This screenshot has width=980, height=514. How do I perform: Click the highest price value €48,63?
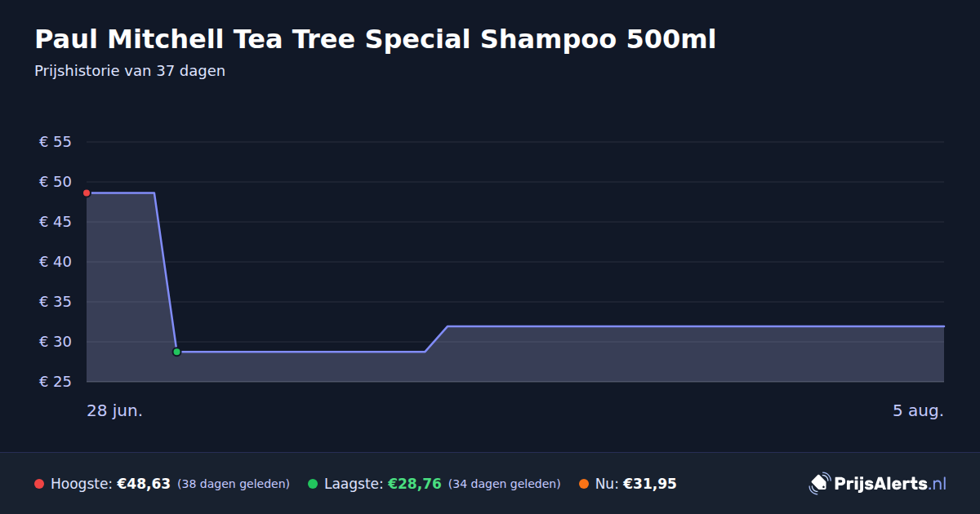click(144, 484)
